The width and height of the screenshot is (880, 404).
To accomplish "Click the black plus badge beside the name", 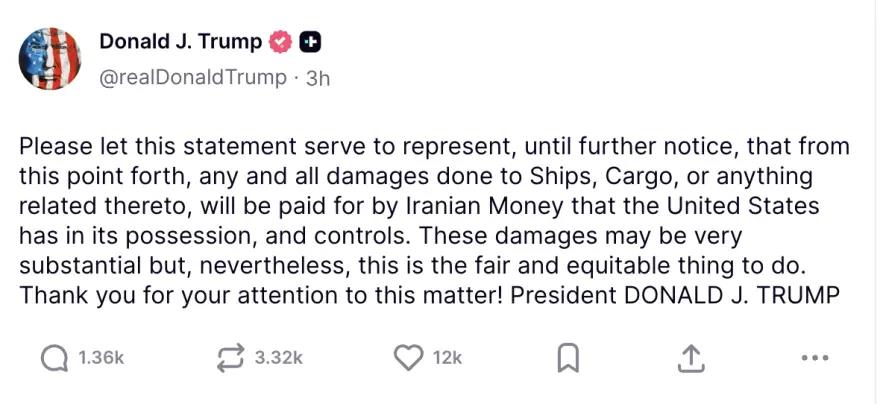I will 310,42.
